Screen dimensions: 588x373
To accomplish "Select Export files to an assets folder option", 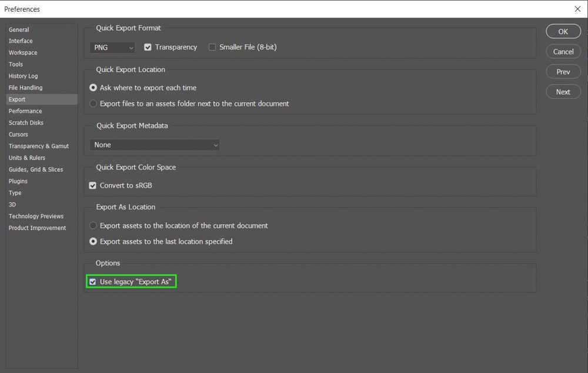I will pos(93,104).
